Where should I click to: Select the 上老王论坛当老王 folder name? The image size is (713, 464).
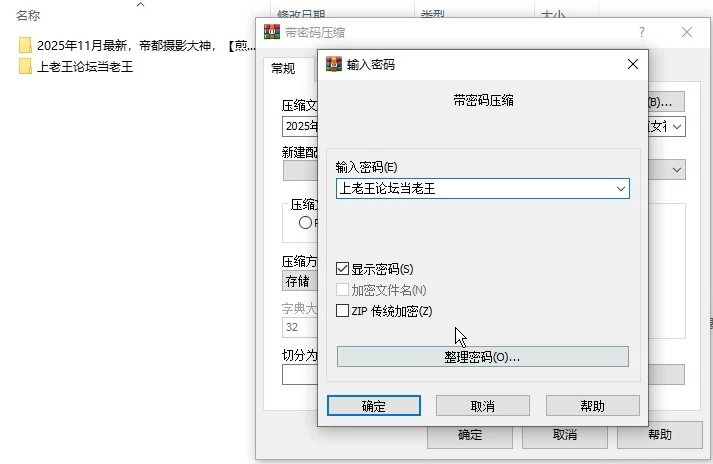coord(85,67)
